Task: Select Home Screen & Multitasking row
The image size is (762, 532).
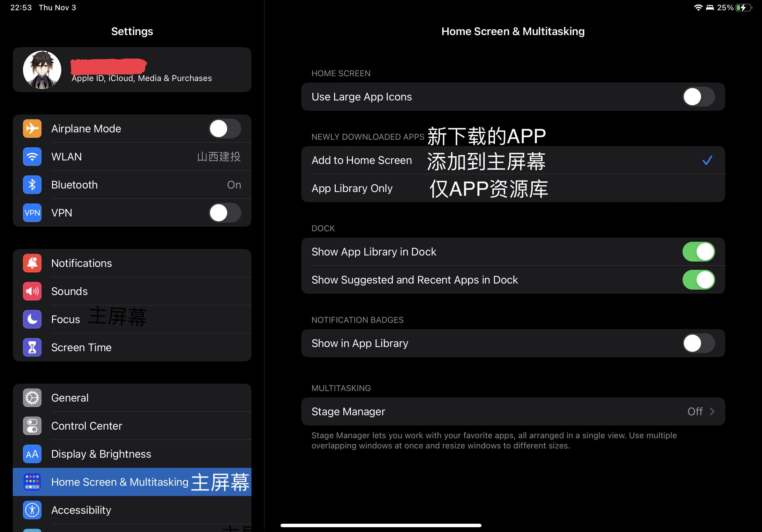Action: 132,482
